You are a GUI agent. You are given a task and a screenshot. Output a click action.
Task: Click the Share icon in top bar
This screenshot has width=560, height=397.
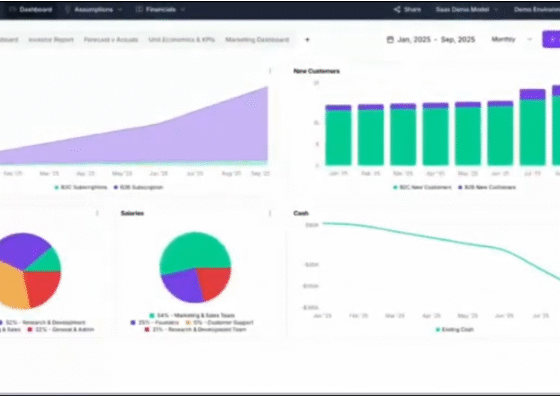(397, 10)
